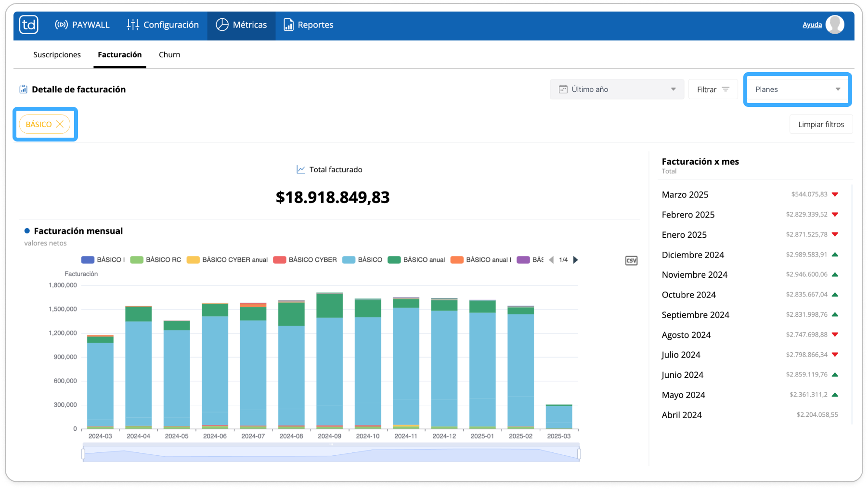The width and height of the screenshot is (868, 489).
Task: Click green up arrow for Mayo 2024
Action: [835, 395]
